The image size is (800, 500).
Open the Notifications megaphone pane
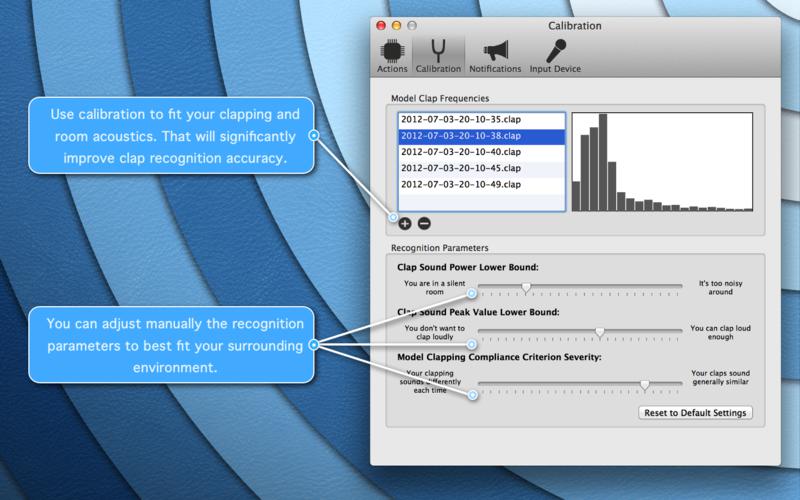495,56
